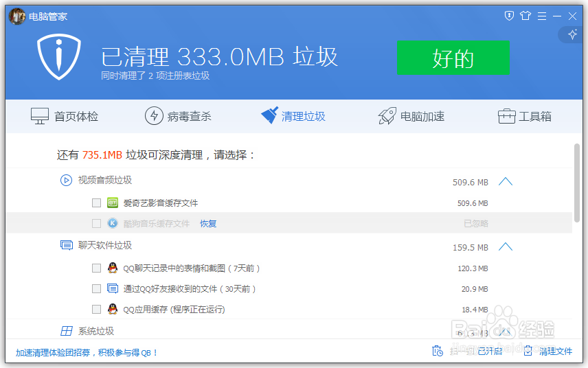Click the Kugou icon beside 酷狗音乐缓存文件
This screenshot has height=368, width=588.
tap(113, 223)
